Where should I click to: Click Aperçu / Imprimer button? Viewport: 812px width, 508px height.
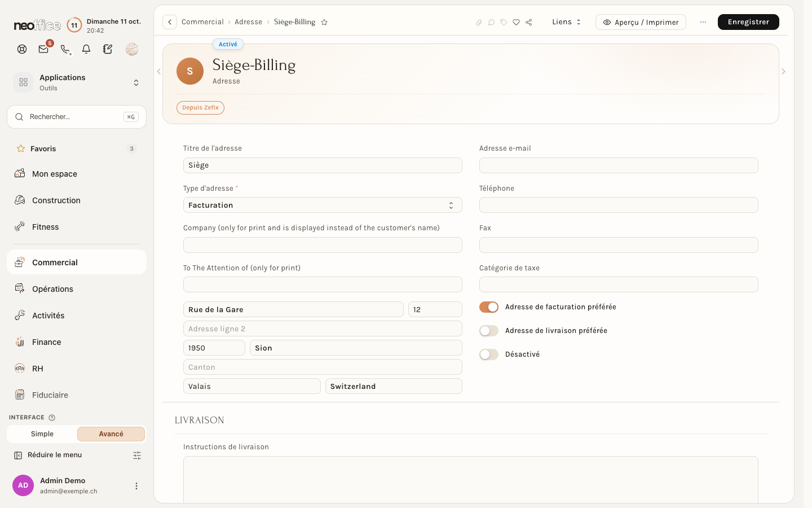(641, 22)
